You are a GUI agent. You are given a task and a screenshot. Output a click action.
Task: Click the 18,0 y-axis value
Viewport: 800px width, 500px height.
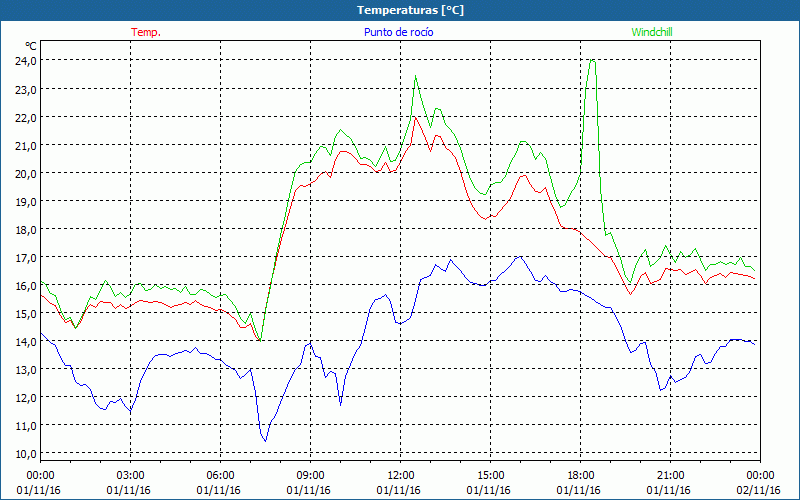27,230
